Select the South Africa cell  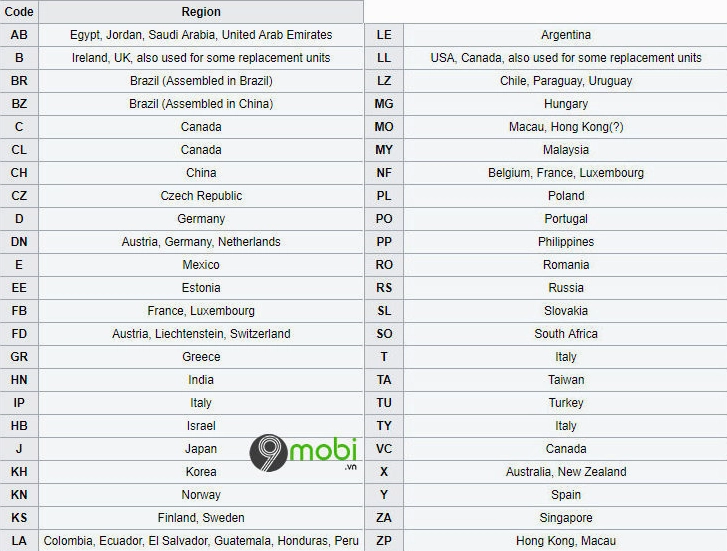coord(566,334)
